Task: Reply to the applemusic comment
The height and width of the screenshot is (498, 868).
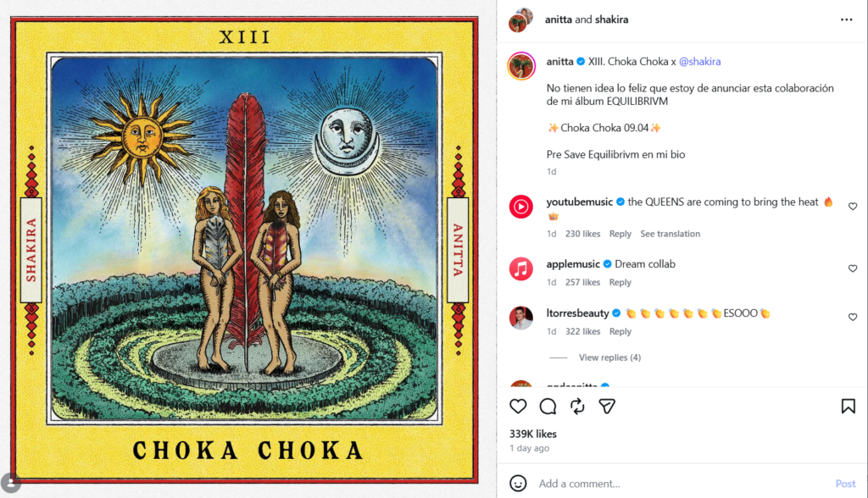Action: pos(620,282)
